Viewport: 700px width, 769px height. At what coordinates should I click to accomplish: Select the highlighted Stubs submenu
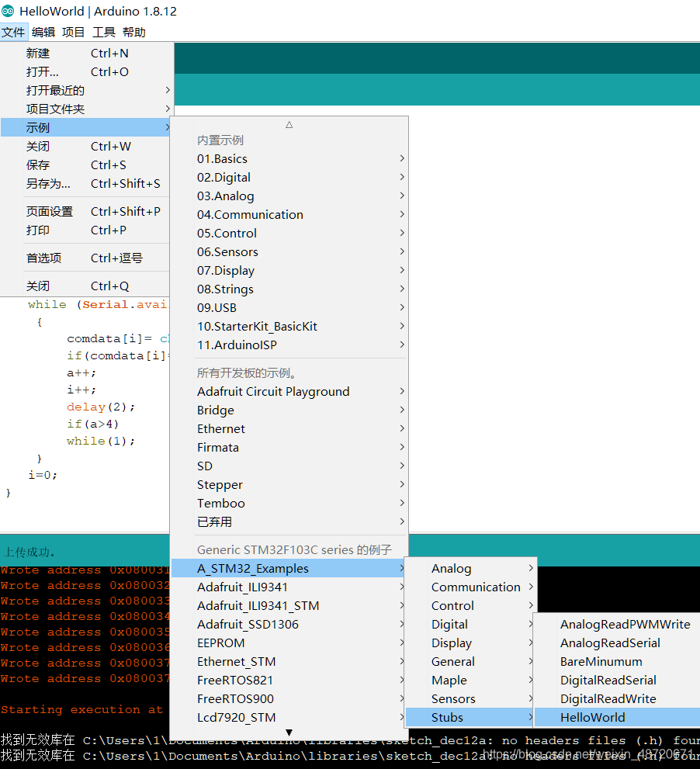point(470,718)
